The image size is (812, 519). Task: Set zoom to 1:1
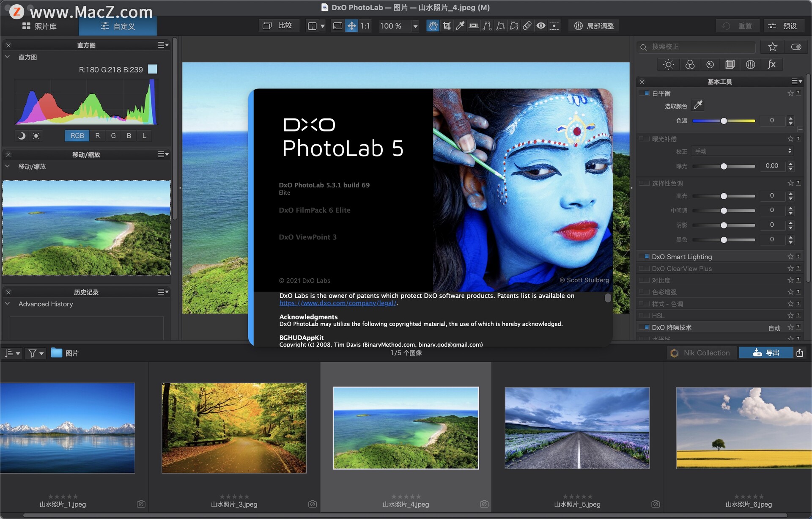365,26
